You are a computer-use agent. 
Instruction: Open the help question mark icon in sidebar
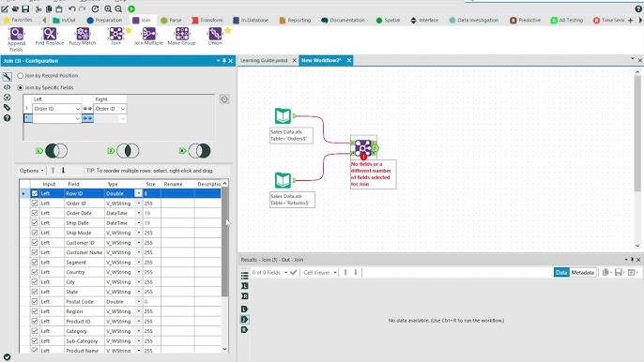(x=7, y=118)
